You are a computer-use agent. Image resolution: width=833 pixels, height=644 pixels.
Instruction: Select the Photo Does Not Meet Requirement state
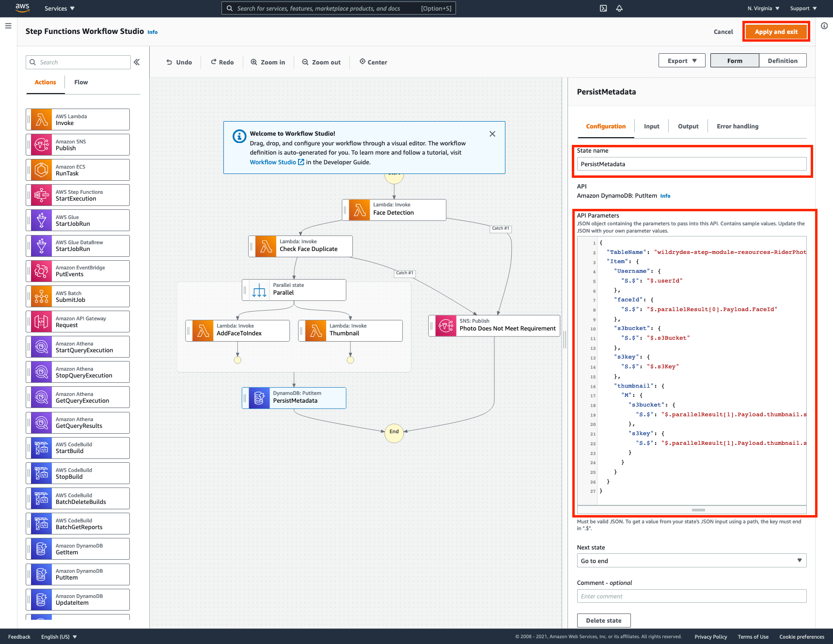pos(494,326)
